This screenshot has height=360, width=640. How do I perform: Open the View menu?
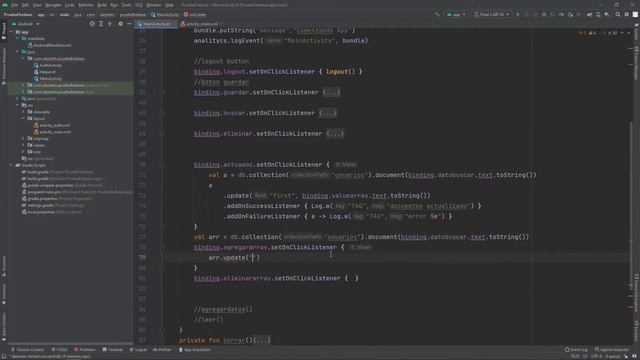(37, 5)
